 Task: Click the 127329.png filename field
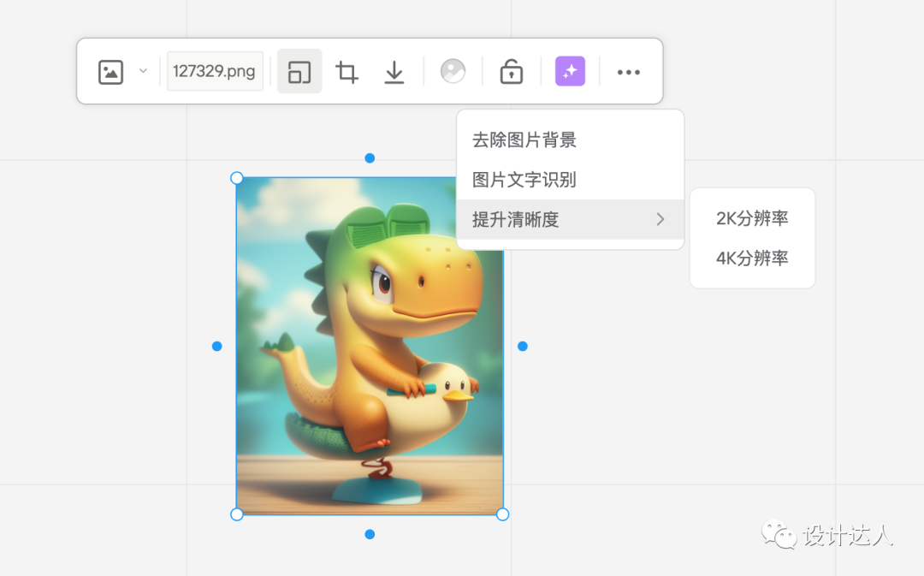[x=215, y=71]
